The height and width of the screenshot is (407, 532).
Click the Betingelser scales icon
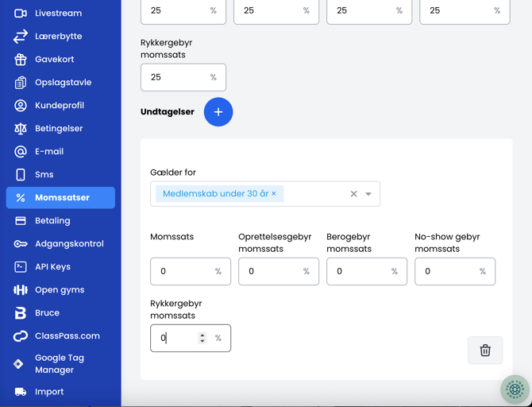point(21,129)
